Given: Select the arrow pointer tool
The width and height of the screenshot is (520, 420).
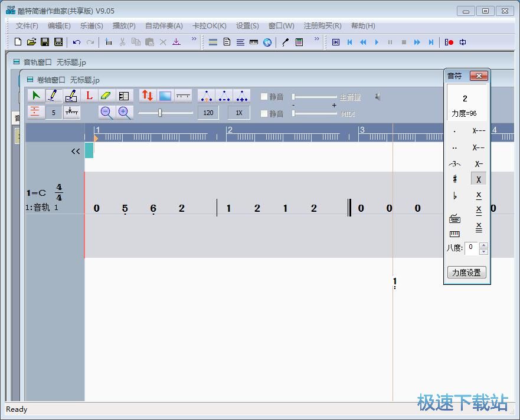Looking at the screenshot, I should [35, 96].
